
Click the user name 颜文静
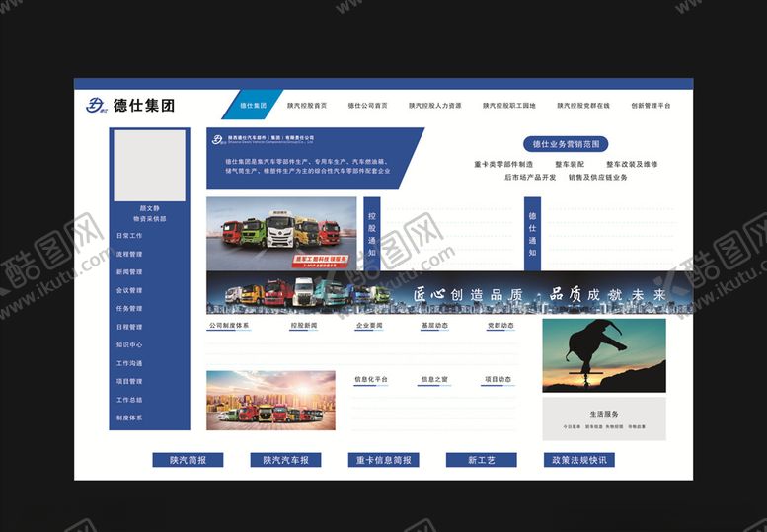150,208
